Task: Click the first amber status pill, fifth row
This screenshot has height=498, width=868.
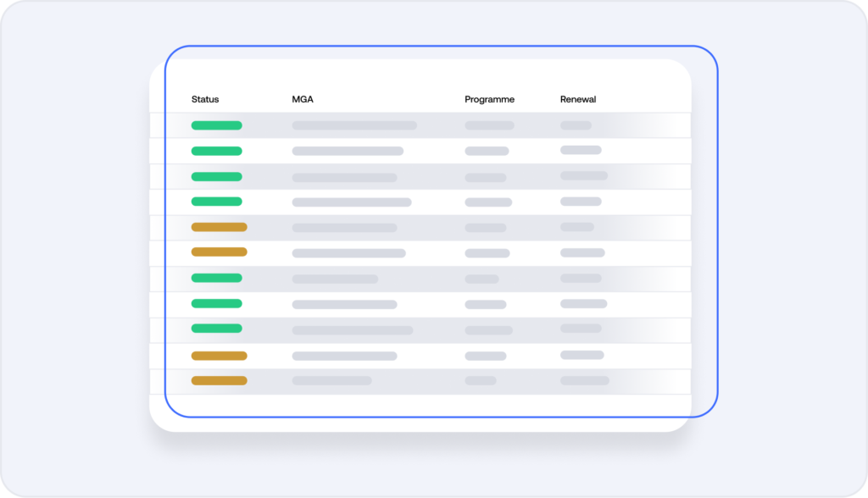Action: pyautogui.click(x=219, y=227)
